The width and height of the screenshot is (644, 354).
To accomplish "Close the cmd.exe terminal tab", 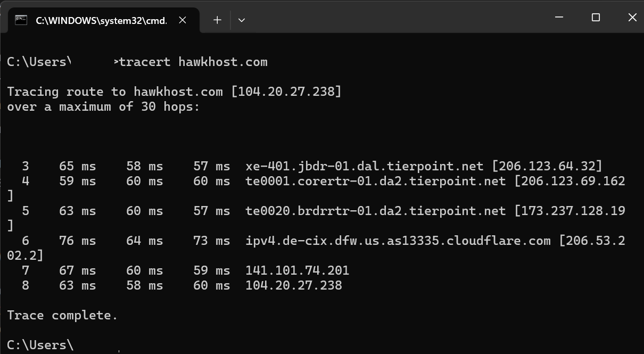I will point(183,20).
